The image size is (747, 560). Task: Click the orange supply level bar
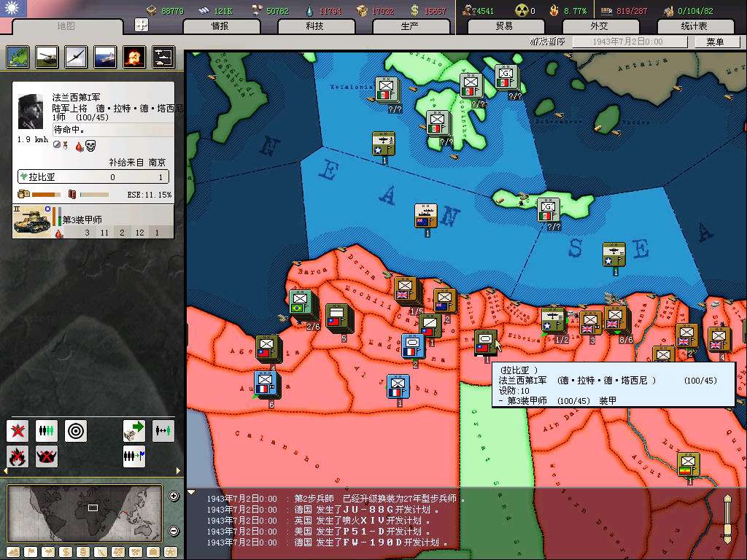(46, 194)
